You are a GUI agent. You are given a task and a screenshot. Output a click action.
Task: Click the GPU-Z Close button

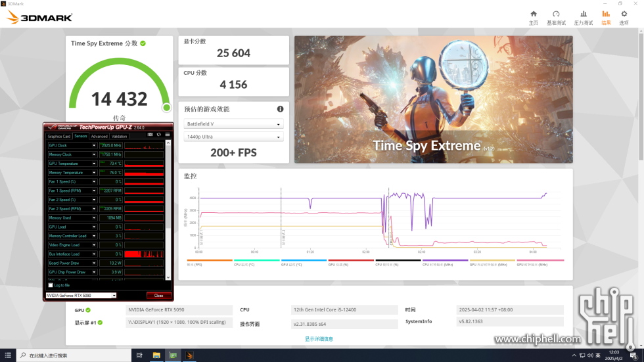pyautogui.click(x=158, y=296)
